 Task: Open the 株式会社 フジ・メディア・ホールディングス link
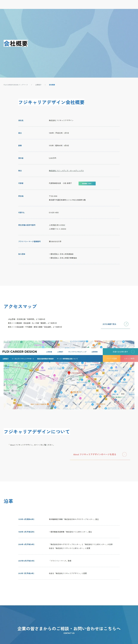tap(66, 171)
